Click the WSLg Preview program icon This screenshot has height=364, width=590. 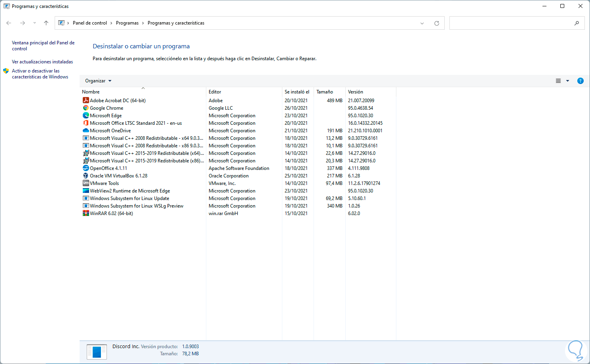coord(86,206)
